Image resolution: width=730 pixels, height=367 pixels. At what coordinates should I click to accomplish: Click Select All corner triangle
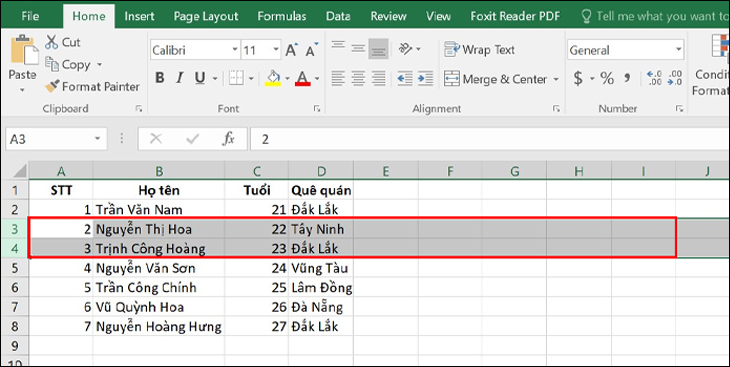click(x=20, y=171)
